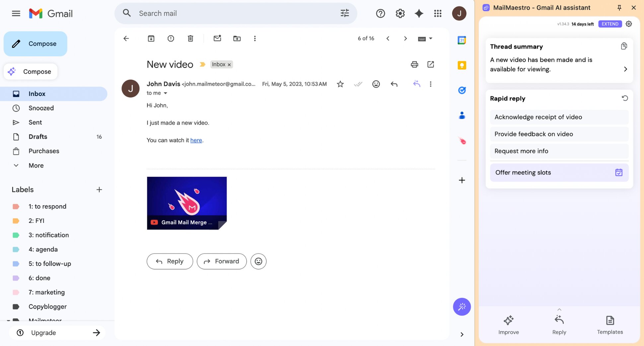644x346 pixels.
Task: Click the Gmail Mail Merge video thumbnail
Action: pyautogui.click(x=187, y=203)
